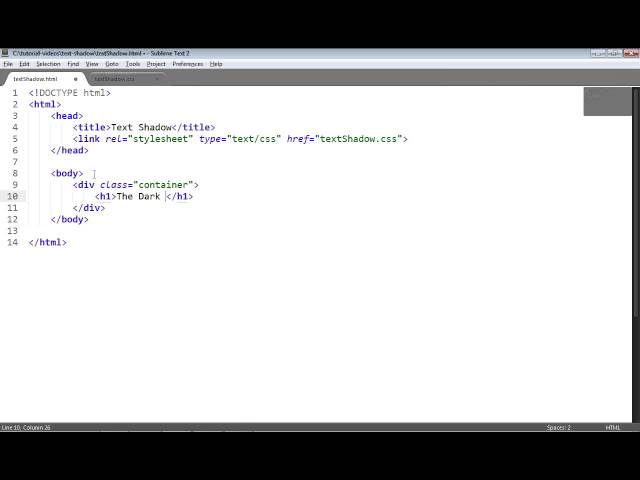Screen dimensions: 640x480
Task: Click line number 13 in the gutter
Action: coord(13,231)
